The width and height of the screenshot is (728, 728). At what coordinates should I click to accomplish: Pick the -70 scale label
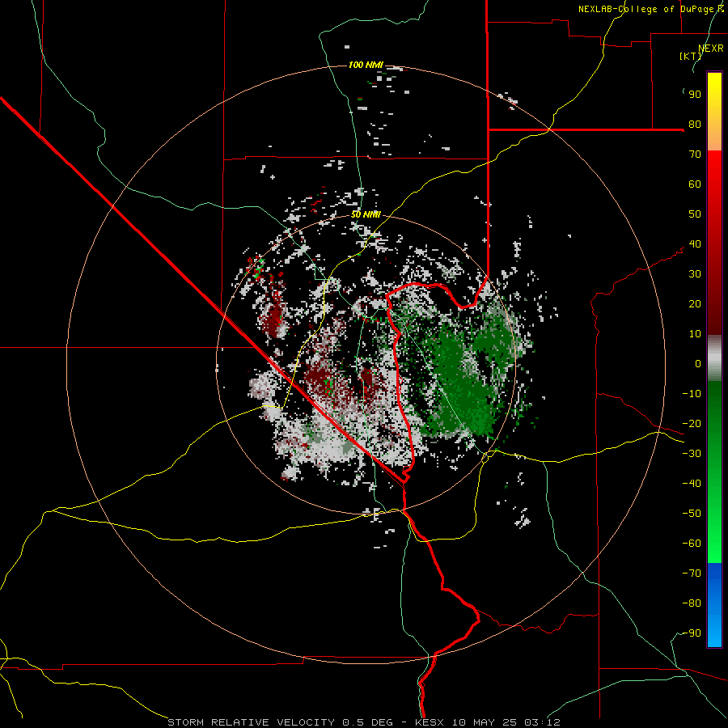pos(692,574)
